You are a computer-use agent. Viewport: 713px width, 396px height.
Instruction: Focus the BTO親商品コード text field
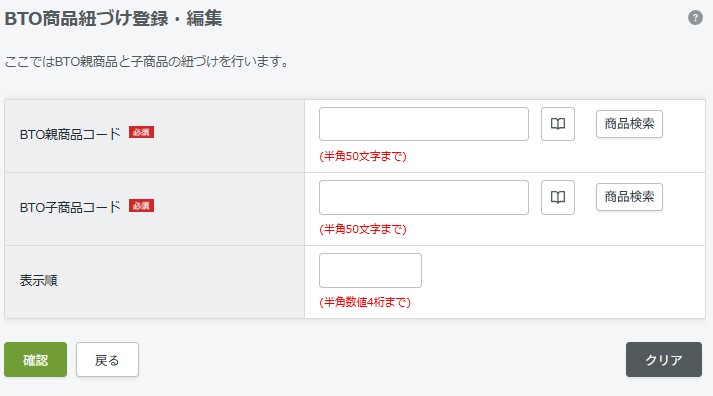click(424, 124)
